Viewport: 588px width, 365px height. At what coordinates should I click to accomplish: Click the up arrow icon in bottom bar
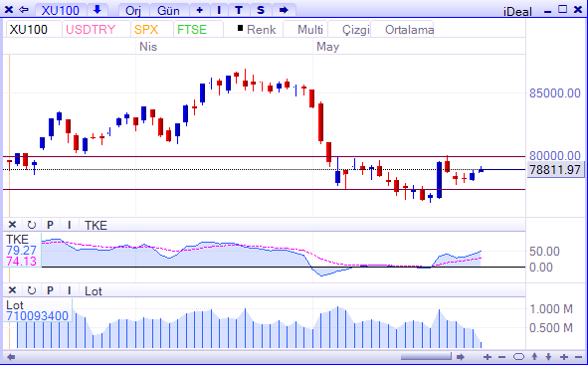(534, 357)
